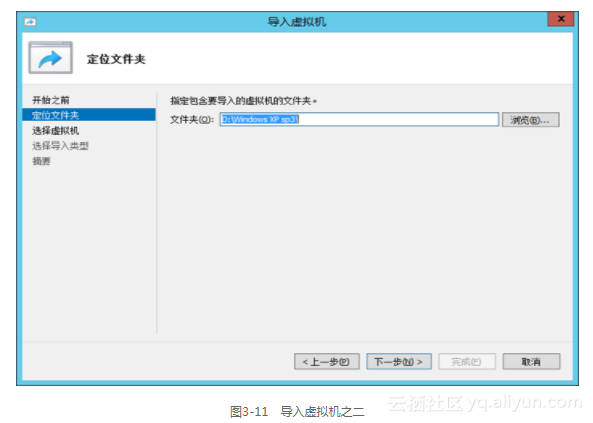Click the 定位文件夹 page heading
This screenshot has width=593, height=423.
pyautogui.click(x=116, y=59)
